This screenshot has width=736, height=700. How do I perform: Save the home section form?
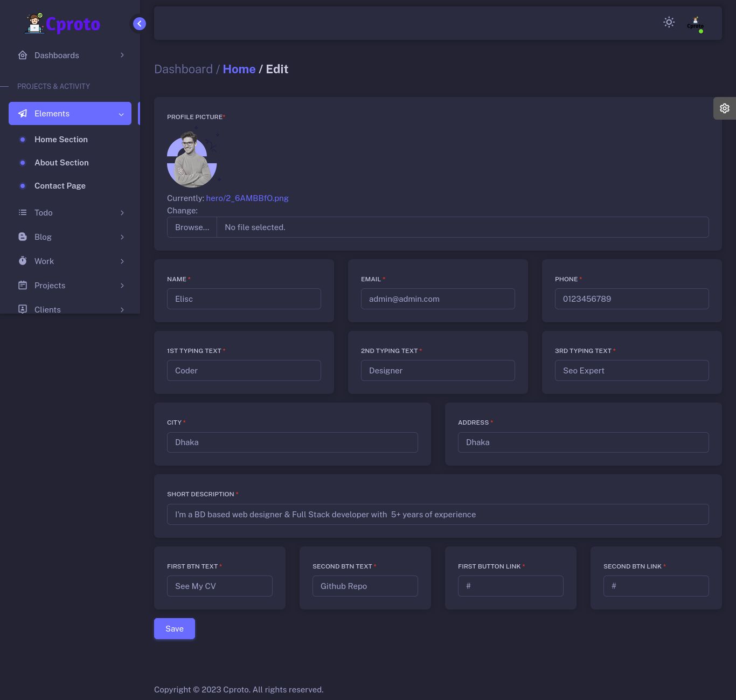tap(175, 628)
